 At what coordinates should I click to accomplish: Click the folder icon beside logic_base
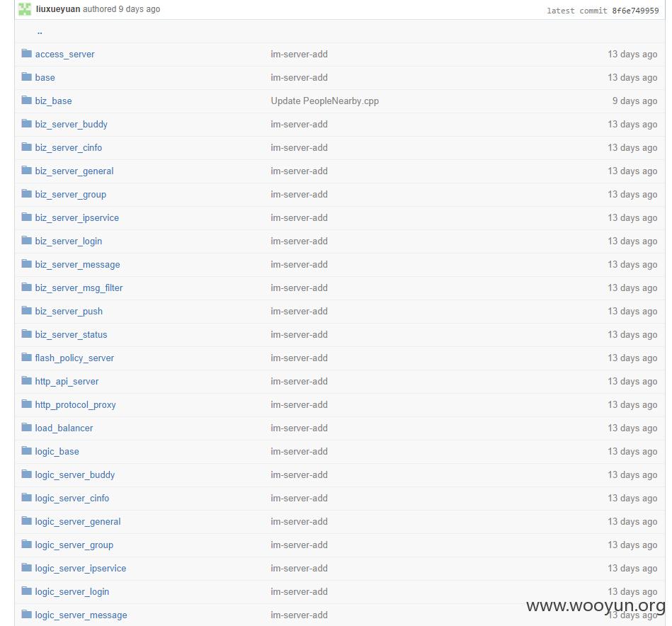(27, 450)
